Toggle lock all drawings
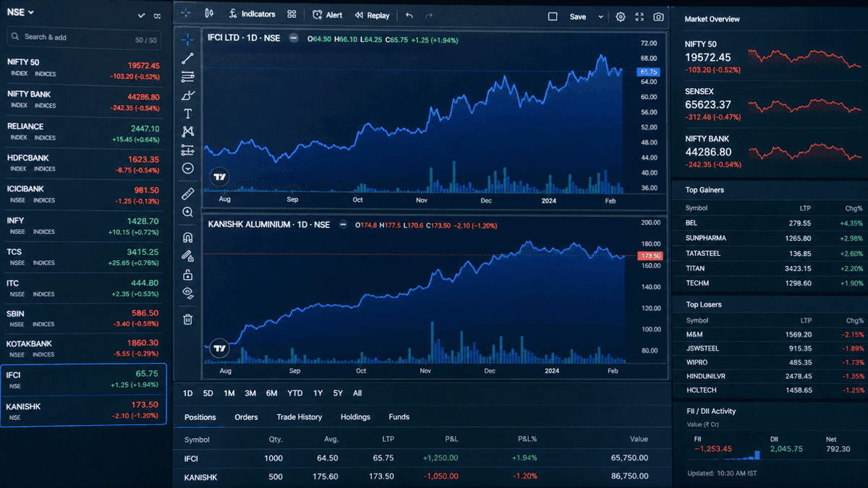 [187, 274]
